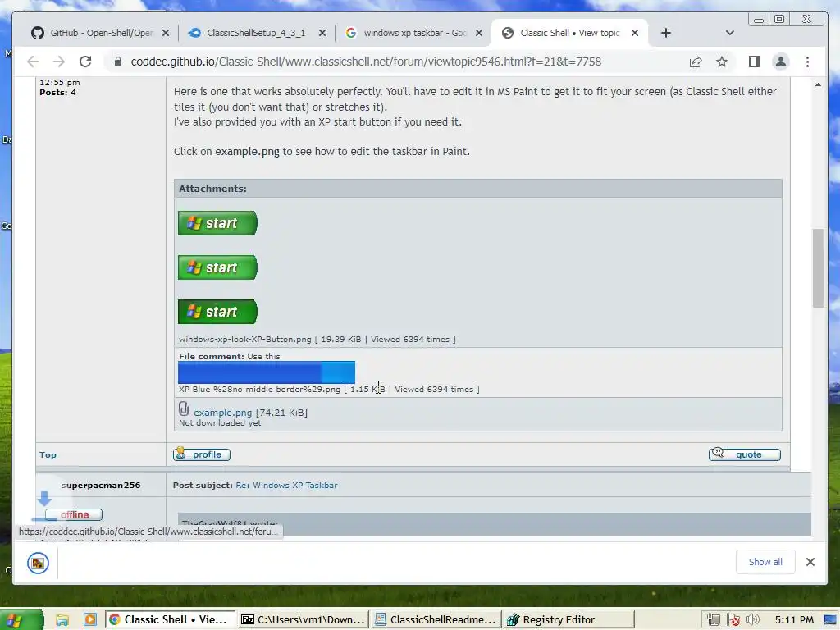
Task: Close the ClassicShellSetup tab
Action: coord(322,33)
